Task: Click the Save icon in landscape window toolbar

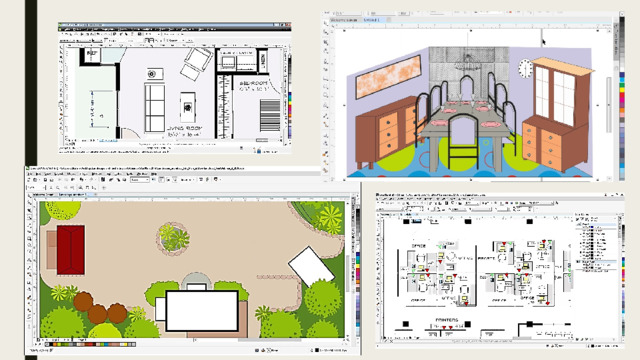Action: pyautogui.click(x=45, y=180)
